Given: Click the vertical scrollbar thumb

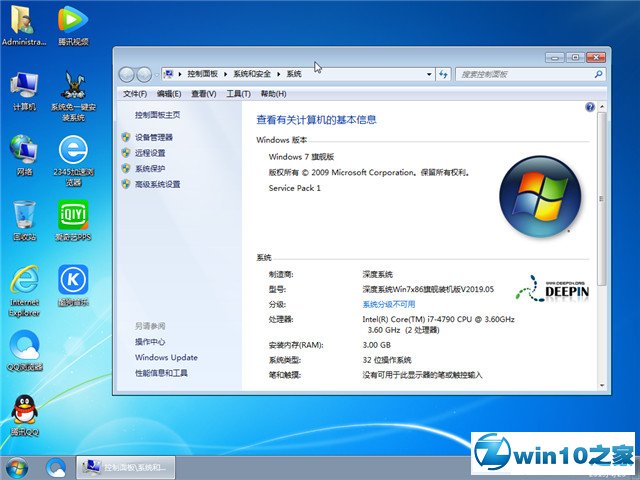Looking at the screenshot, I should pyautogui.click(x=601, y=199).
